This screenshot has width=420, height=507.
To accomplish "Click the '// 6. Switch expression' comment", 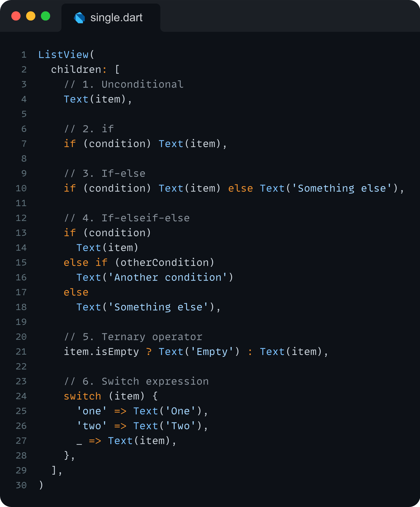I will [136, 381].
